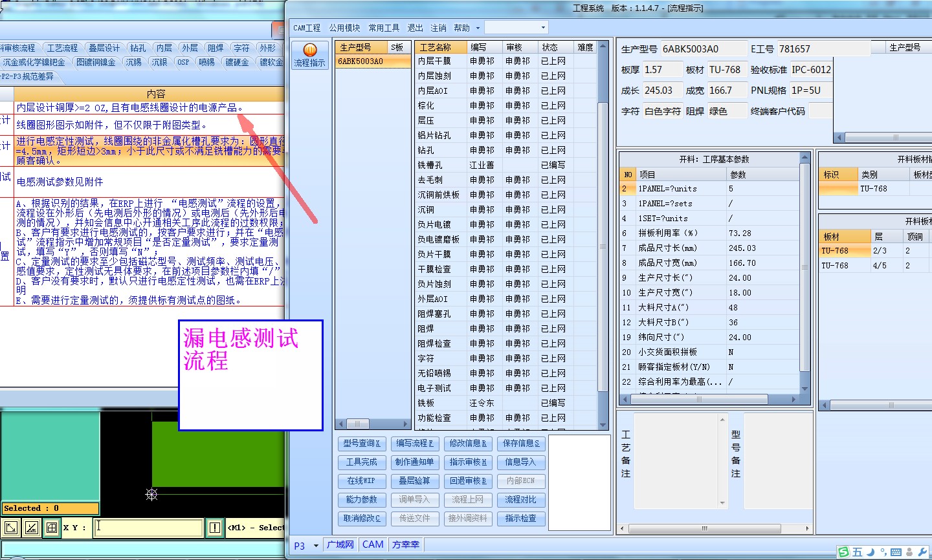Click the 广域网 status bar item
Viewport: 932px width, 560px height.
pos(340,545)
